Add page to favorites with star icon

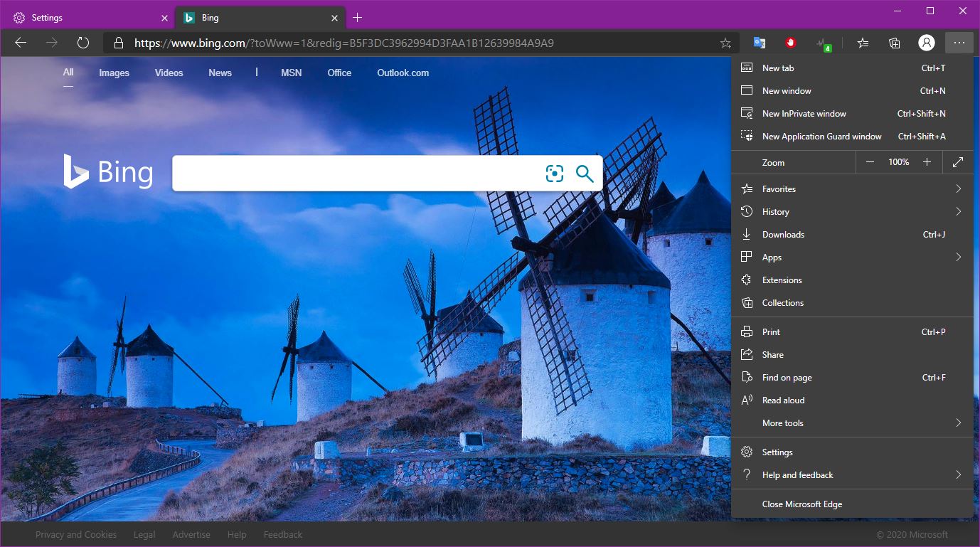pos(725,43)
